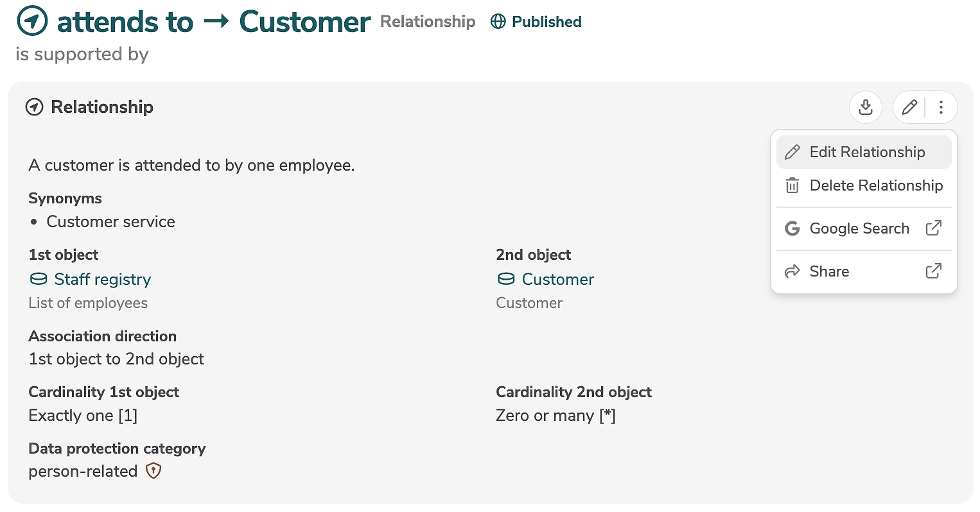Select Edit Relationship from the menu

pyautogui.click(x=866, y=152)
